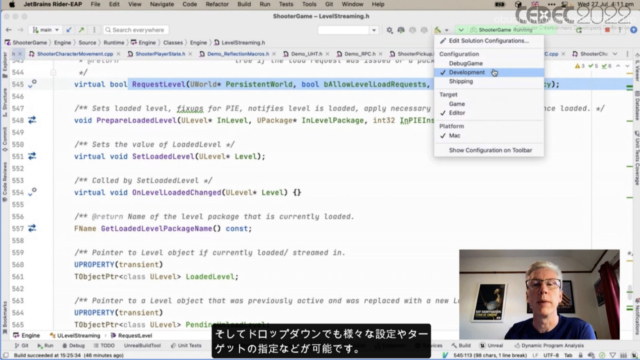Select the Editor target

click(x=489, y=113)
